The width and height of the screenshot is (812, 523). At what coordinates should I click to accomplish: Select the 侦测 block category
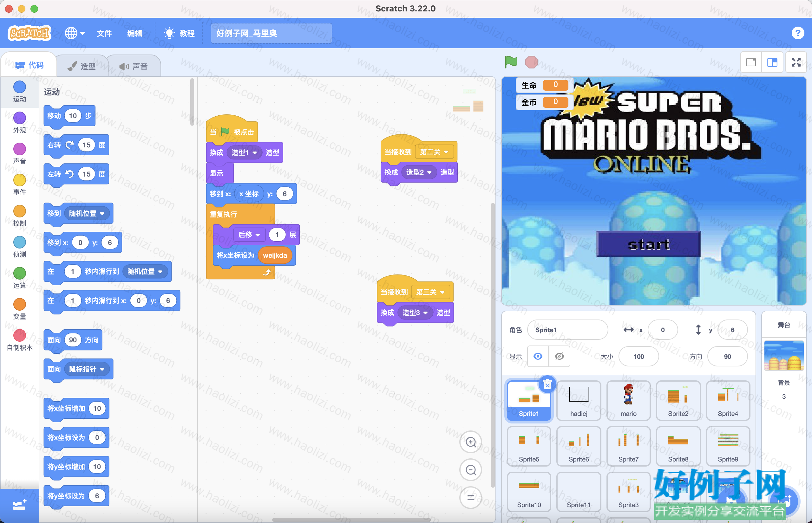(x=20, y=247)
